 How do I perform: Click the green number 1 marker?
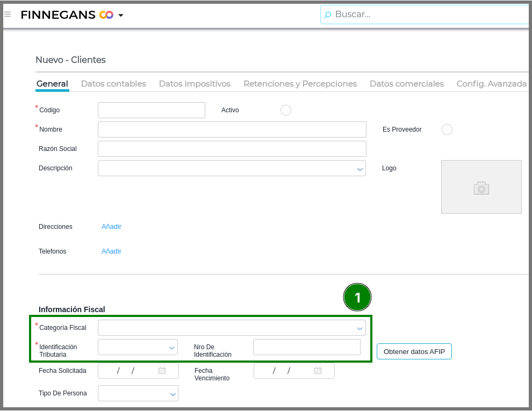tap(357, 297)
